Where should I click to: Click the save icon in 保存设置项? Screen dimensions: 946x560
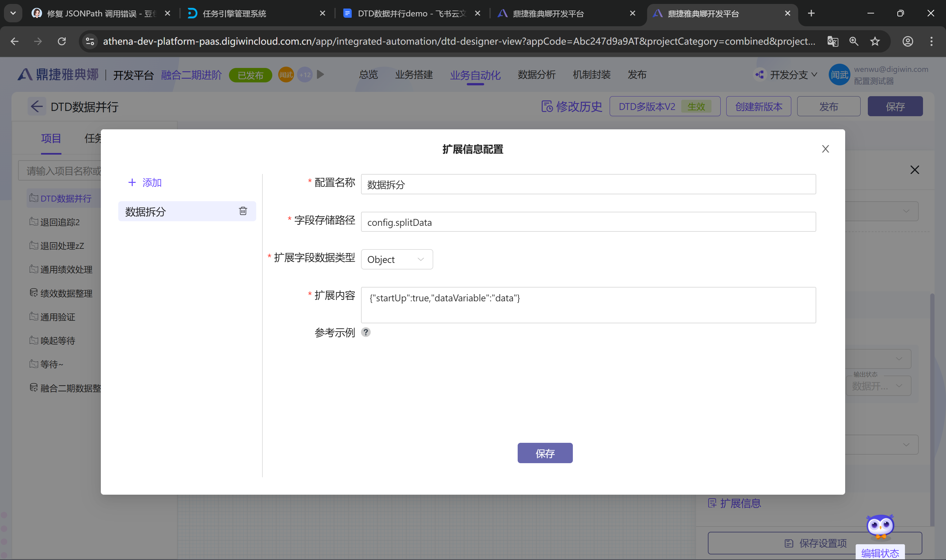[789, 543]
